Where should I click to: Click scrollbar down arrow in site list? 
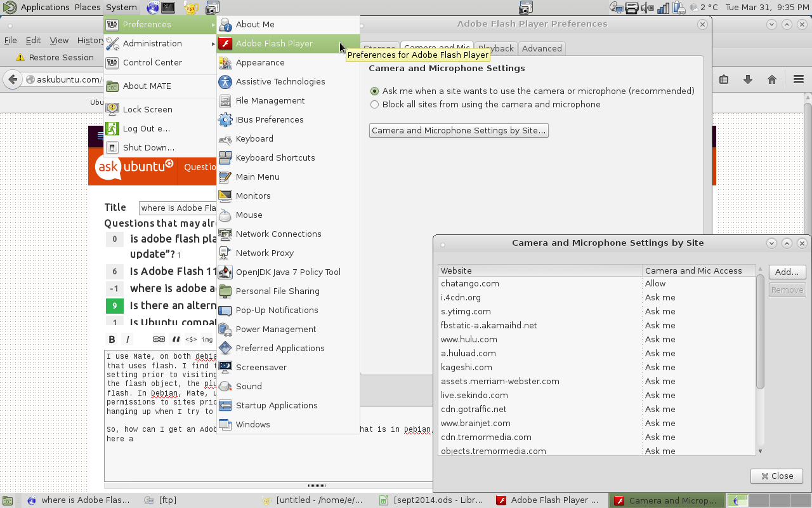click(761, 451)
